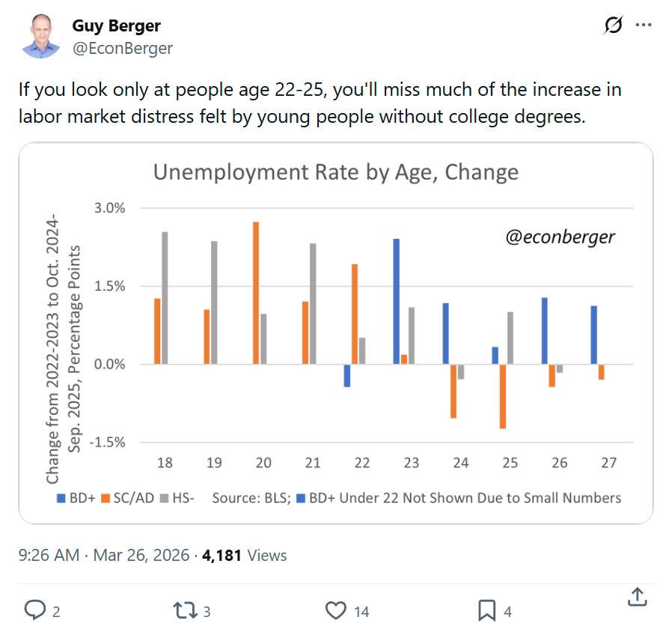The image size is (672, 632).
Task: Open the unemployment rate chart image
Action: pos(335,333)
